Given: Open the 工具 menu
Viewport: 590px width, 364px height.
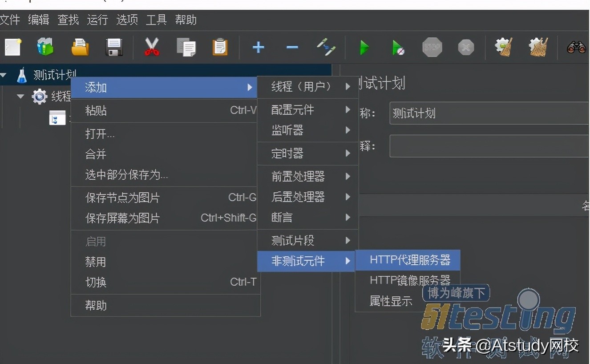Looking at the screenshot, I should click(x=156, y=20).
